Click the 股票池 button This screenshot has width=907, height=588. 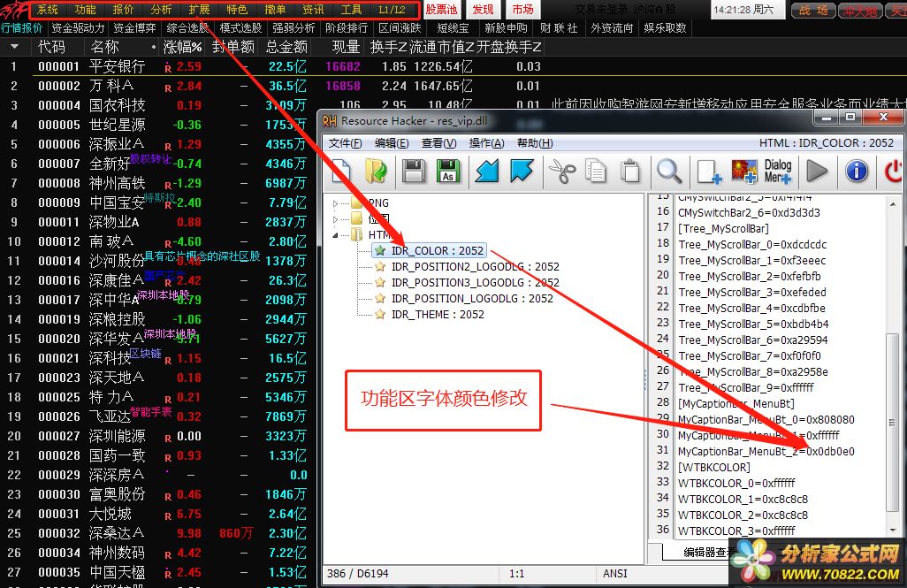[441, 9]
